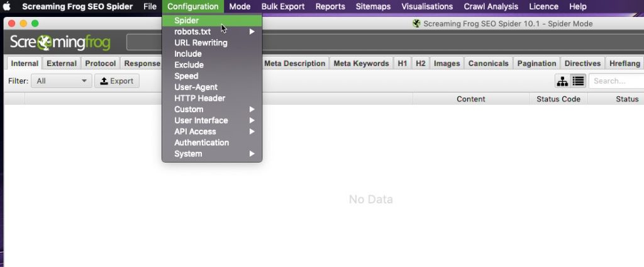Switch to the list view icon
This screenshot has height=267, width=644.
578,81
